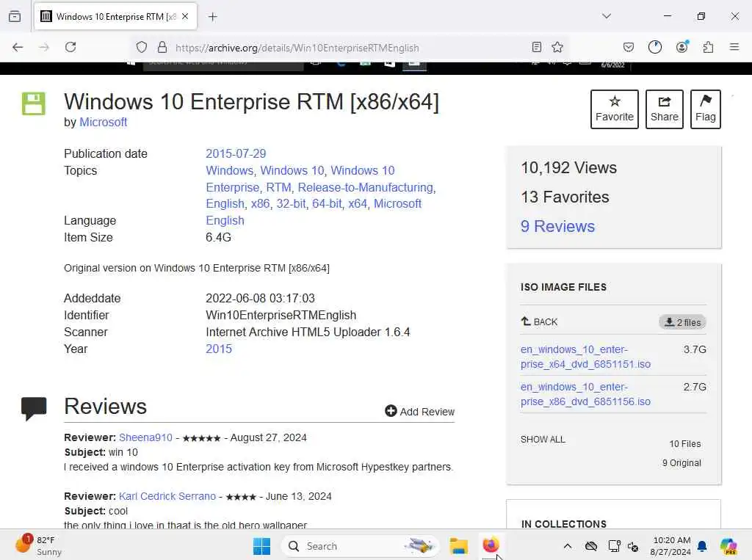Open the 10 Files link
752x560 pixels.
pyautogui.click(x=685, y=444)
